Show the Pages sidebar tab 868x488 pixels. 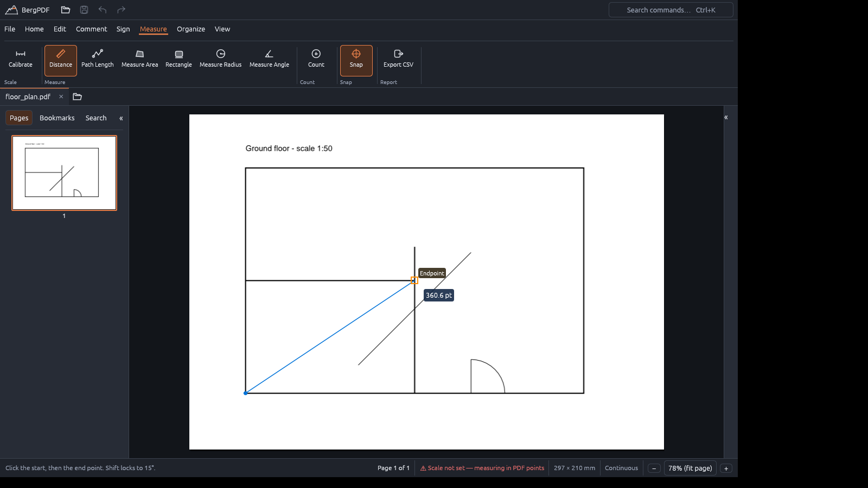[19, 118]
